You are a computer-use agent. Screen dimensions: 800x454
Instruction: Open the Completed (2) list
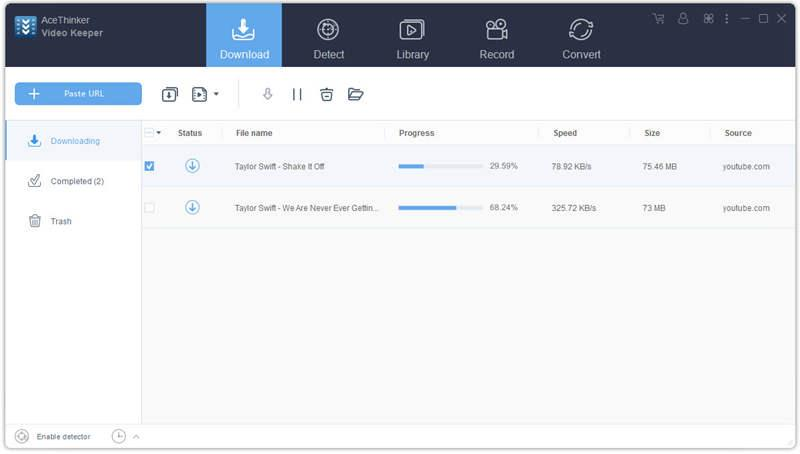tap(73, 181)
